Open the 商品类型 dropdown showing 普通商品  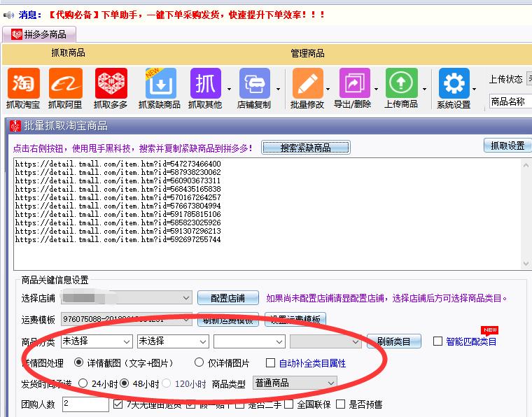click(295, 383)
